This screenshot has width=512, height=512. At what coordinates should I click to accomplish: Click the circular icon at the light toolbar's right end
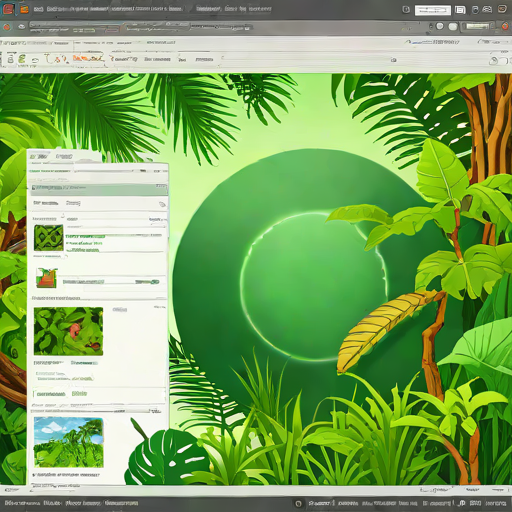(x=494, y=61)
